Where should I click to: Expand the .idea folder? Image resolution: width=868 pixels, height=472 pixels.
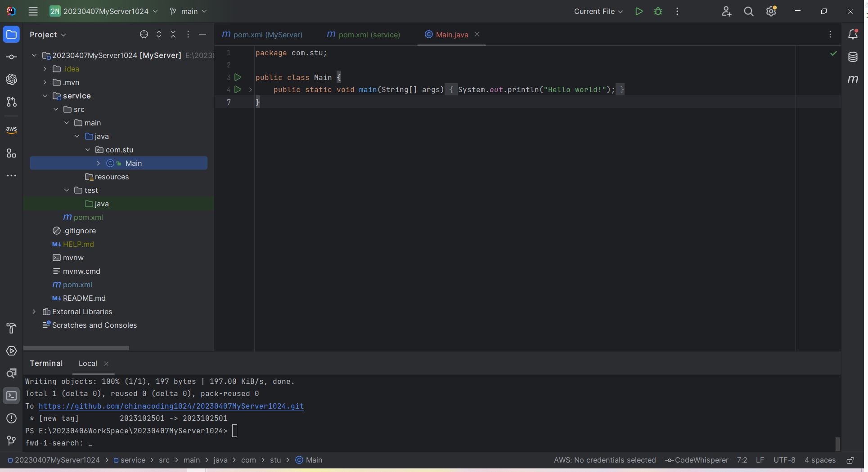click(x=45, y=69)
